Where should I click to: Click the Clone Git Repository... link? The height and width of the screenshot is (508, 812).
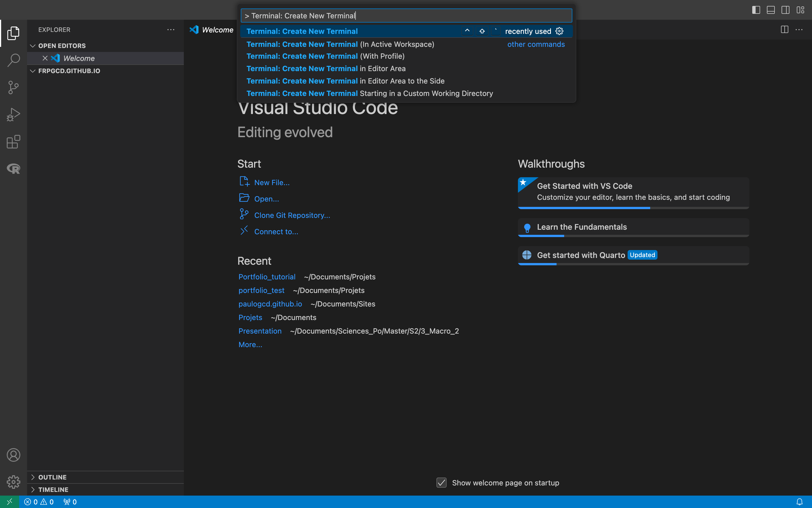tap(292, 215)
